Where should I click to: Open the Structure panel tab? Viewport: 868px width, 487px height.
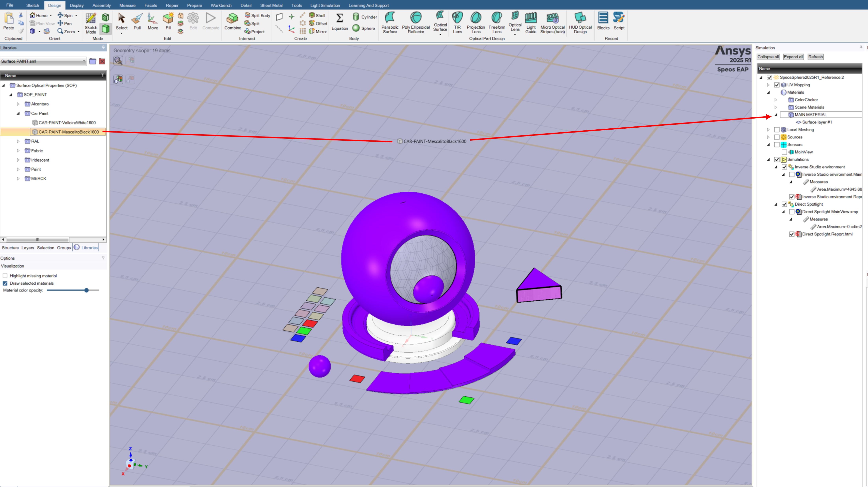(10, 248)
